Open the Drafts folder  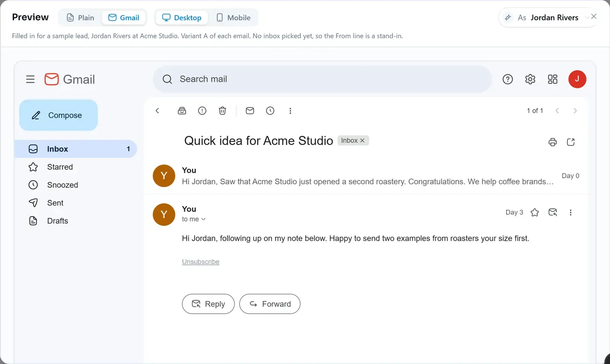(x=76, y=221)
